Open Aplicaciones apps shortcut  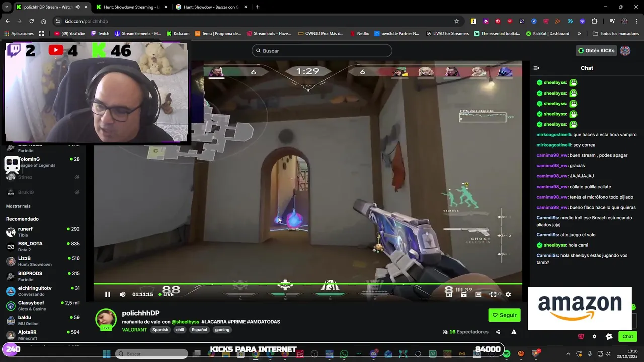[19, 34]
